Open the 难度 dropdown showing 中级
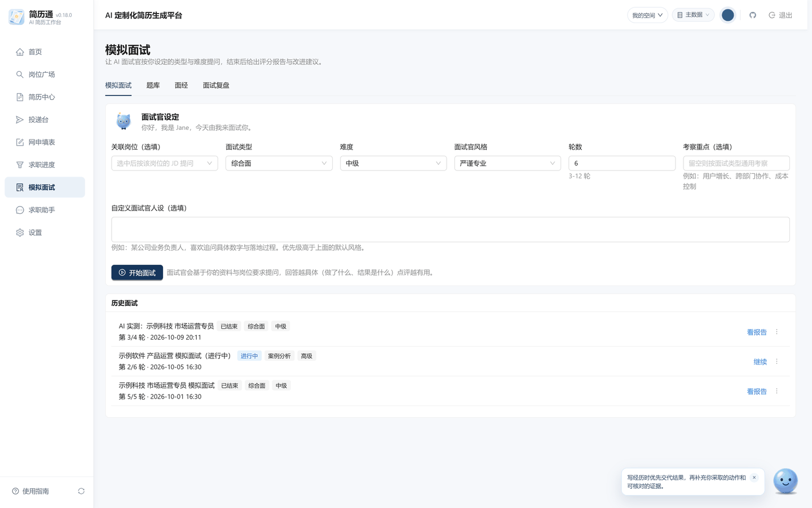This screenshot has height=508, width=812. coord(394,163)
